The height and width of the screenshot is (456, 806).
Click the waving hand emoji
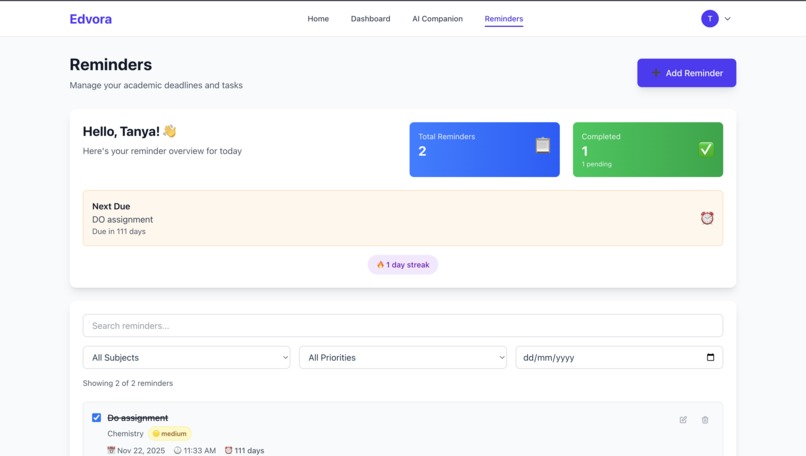(x=170, y=131)
